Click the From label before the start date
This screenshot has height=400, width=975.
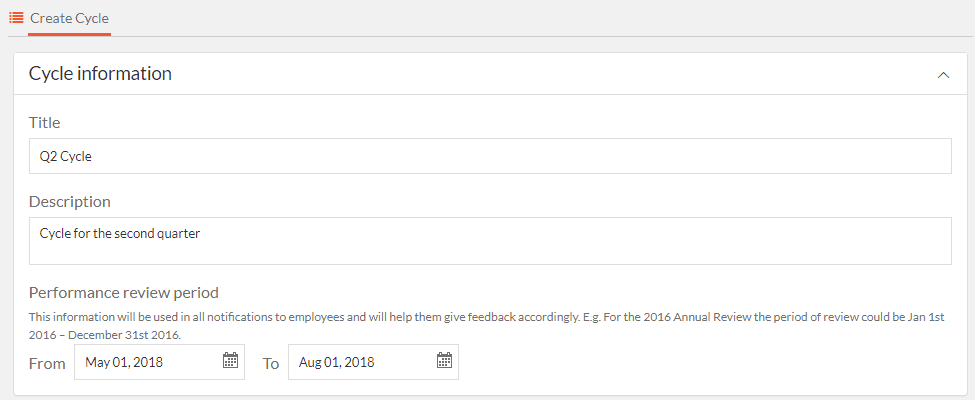pos(47,363)
